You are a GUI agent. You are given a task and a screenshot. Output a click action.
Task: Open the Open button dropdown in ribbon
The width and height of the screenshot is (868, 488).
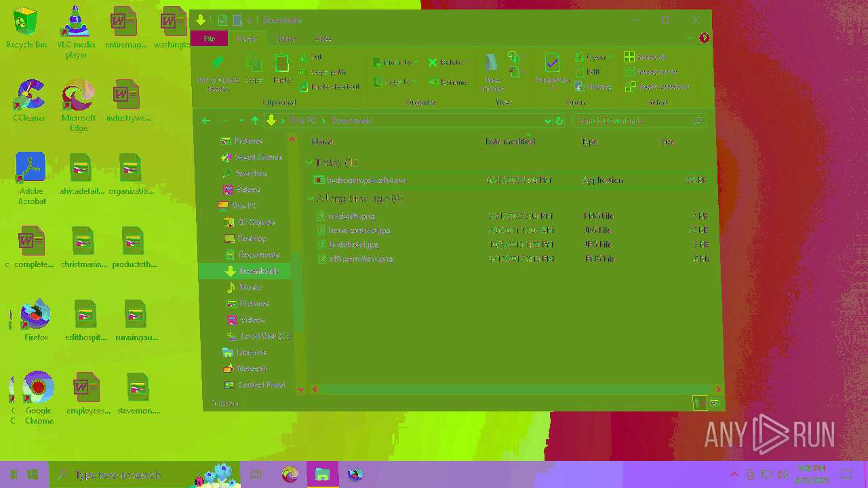tap(610, 57)
